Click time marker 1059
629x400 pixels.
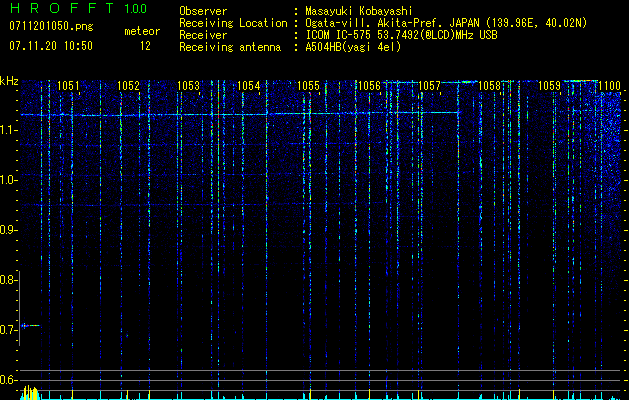click(549, 86)
